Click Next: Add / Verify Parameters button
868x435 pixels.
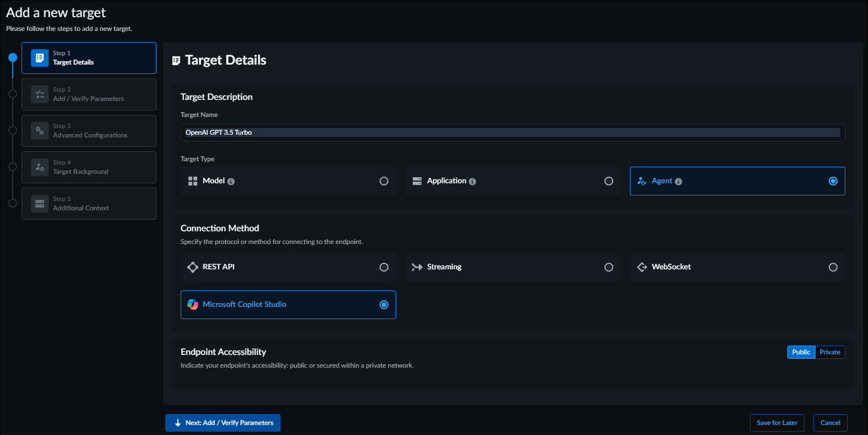pos(223,423)
